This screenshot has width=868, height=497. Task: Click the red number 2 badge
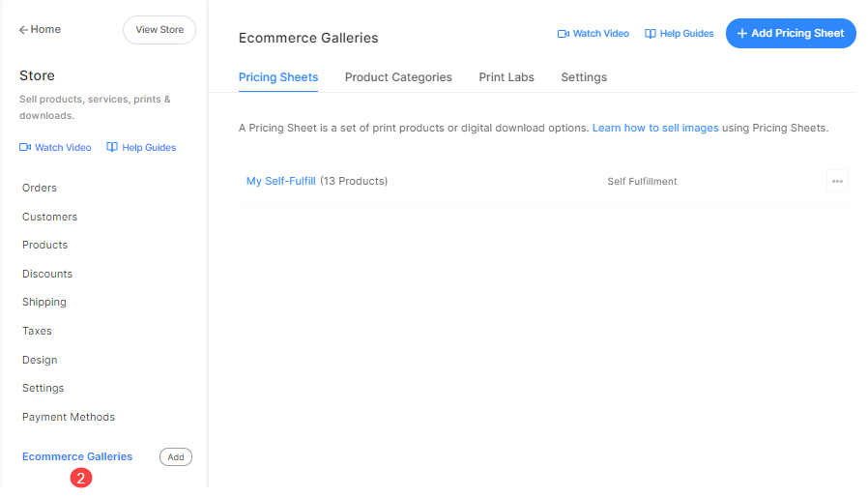tap(81, 478)
